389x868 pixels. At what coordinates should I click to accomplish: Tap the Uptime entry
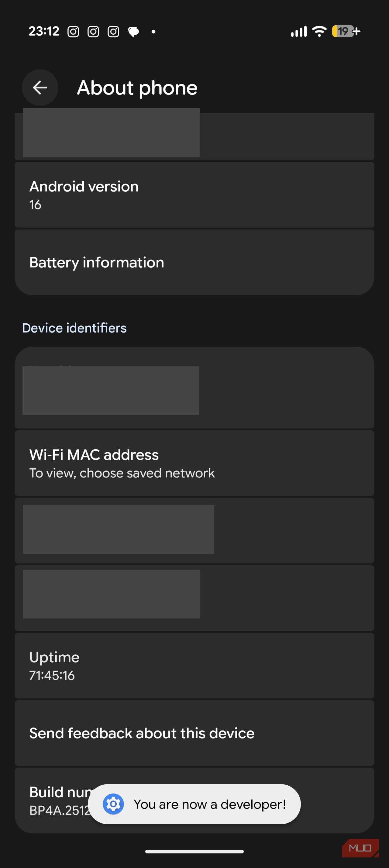pos(194,666)
